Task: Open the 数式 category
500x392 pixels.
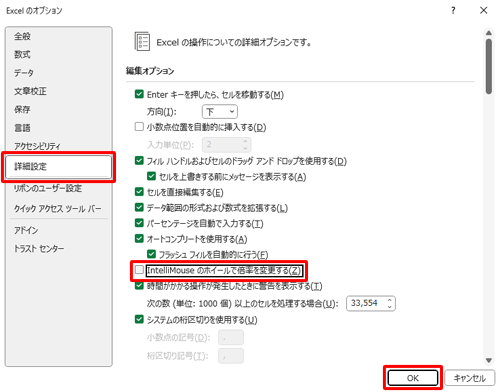Action: pos(22,54)
